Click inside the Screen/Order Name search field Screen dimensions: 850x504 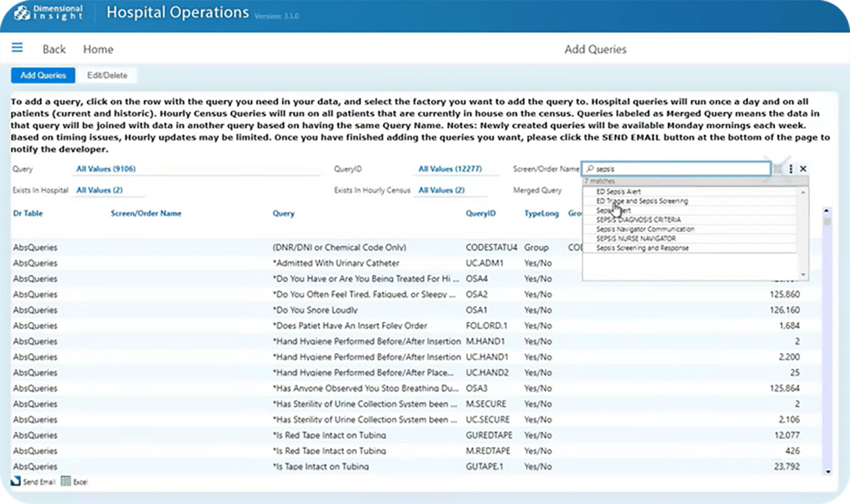679,168
